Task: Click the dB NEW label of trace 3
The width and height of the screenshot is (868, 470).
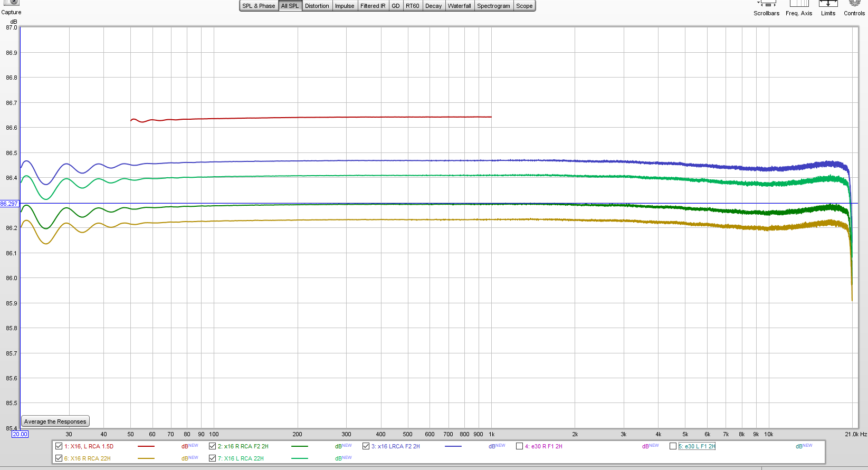Action: point(497,446)
